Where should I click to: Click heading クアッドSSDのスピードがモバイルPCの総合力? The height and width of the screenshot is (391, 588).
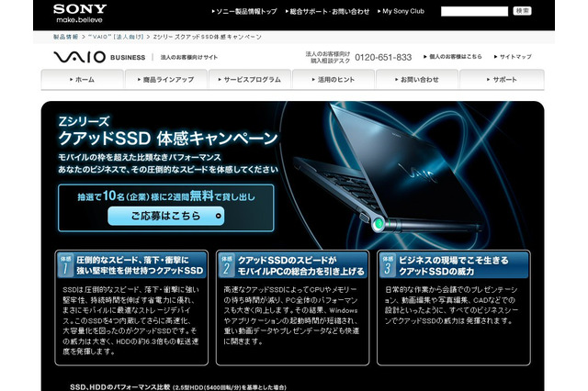pos(301,265)
